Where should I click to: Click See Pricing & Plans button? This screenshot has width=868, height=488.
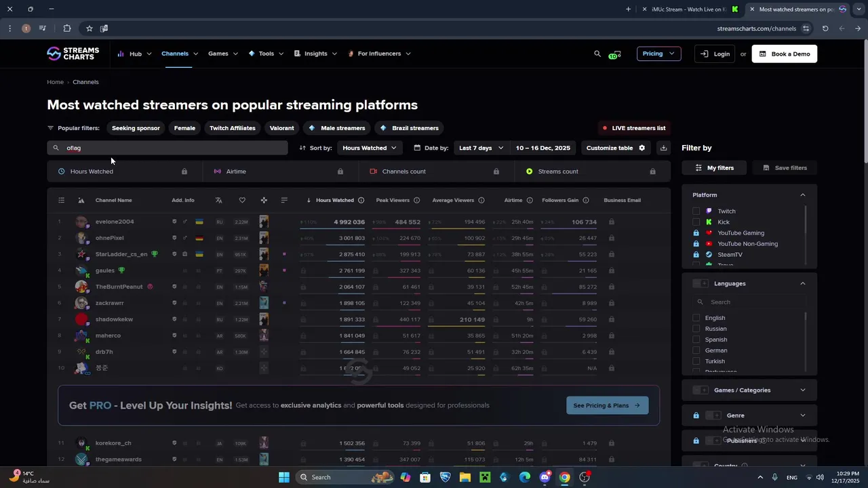click(607, 405)
